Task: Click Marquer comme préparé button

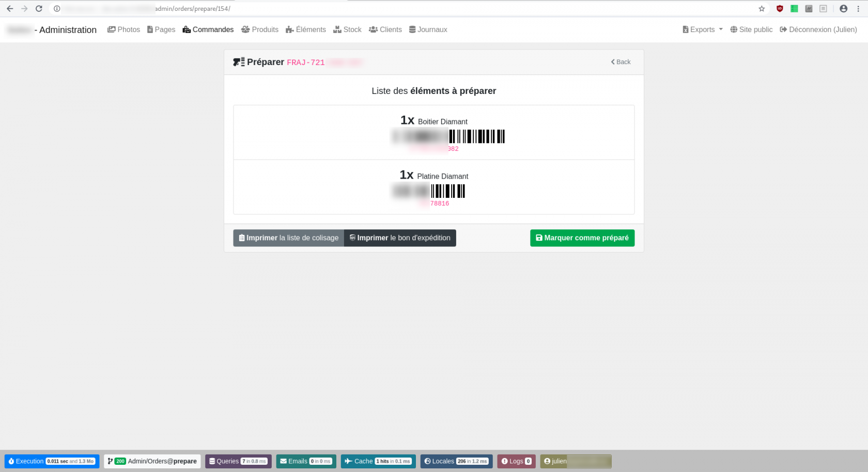Action: [x=582, y=238]
